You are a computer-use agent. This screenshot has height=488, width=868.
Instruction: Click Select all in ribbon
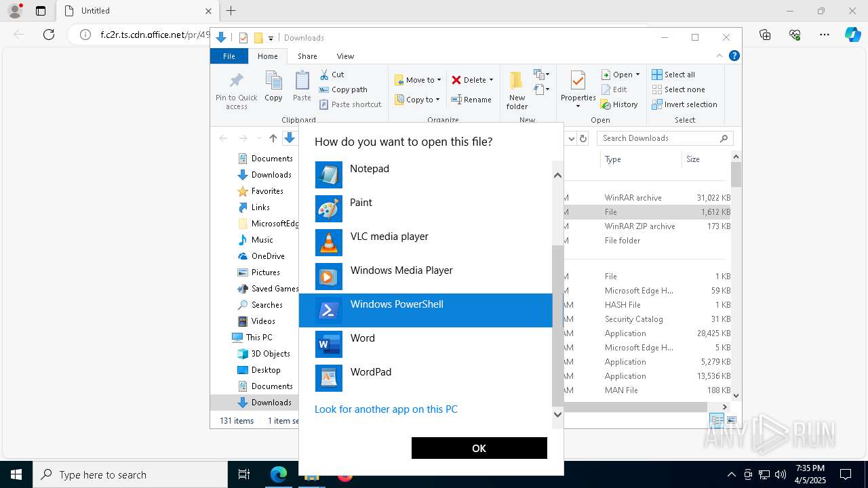pos(673,75)
